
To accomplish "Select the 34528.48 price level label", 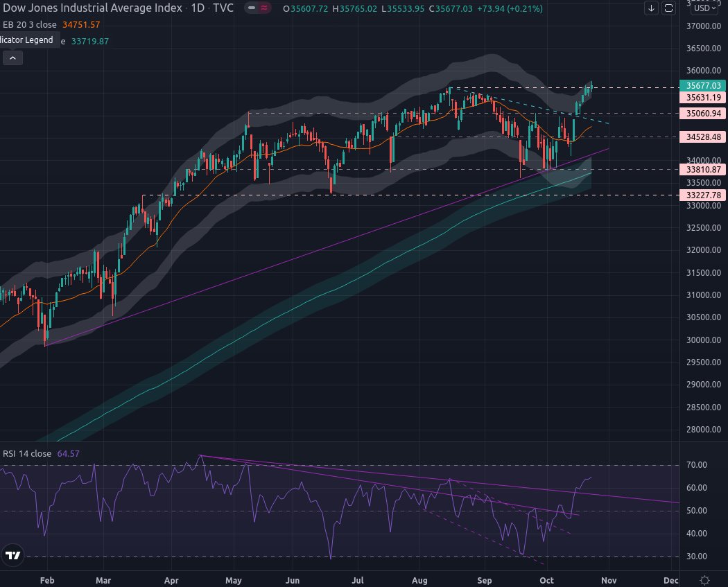I will click(x=703, y=137).
